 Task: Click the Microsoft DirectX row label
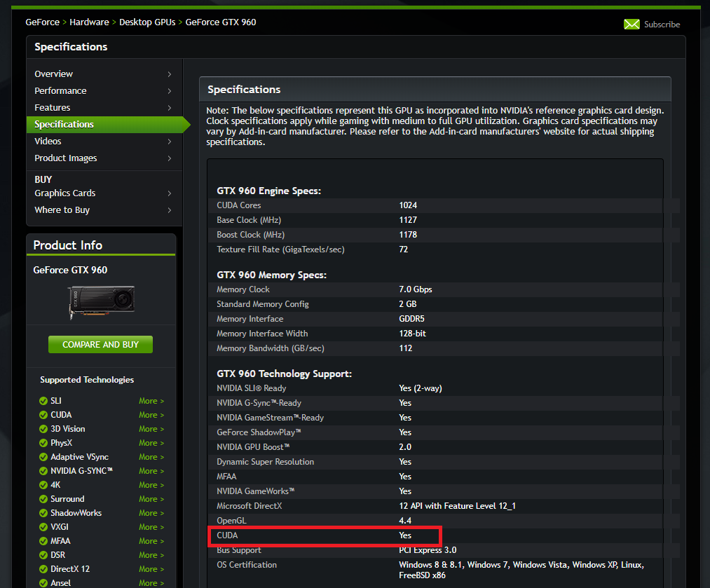click(x=249, y=506)
